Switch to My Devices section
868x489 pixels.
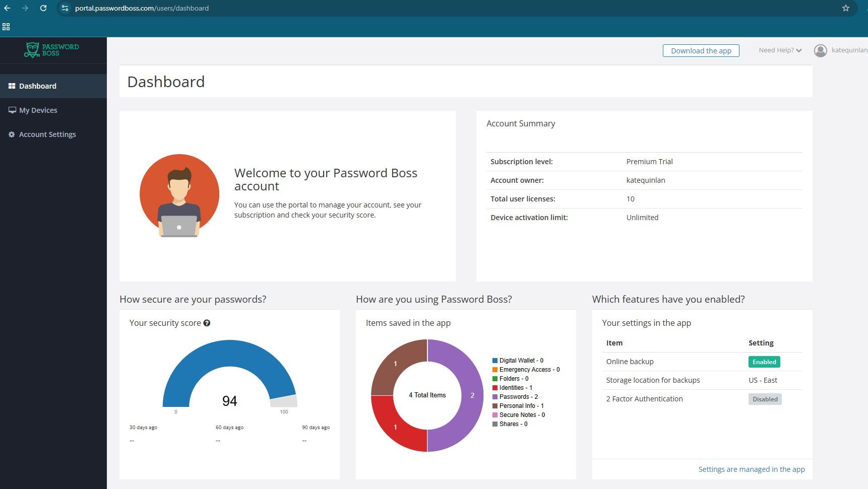[x=38, y=110]
